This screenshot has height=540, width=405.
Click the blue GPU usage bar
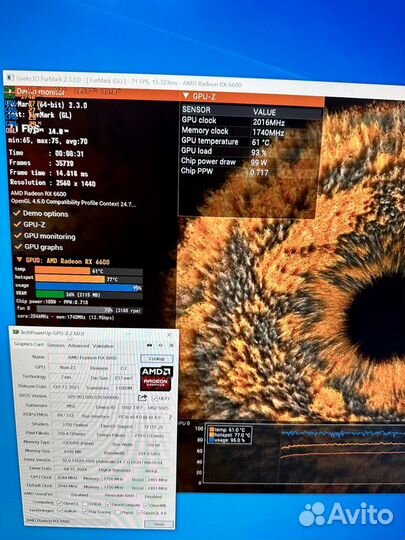pos(89,287)
